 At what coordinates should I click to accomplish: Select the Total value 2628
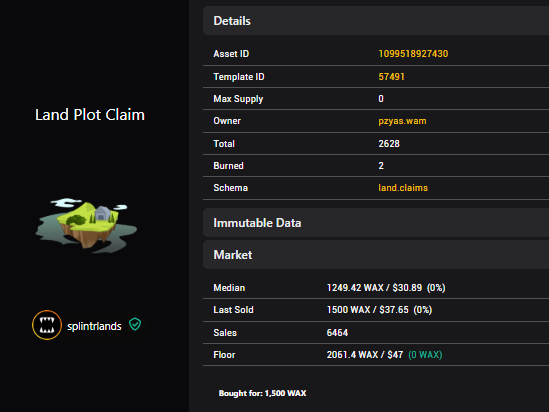click(x=389, y=144)
